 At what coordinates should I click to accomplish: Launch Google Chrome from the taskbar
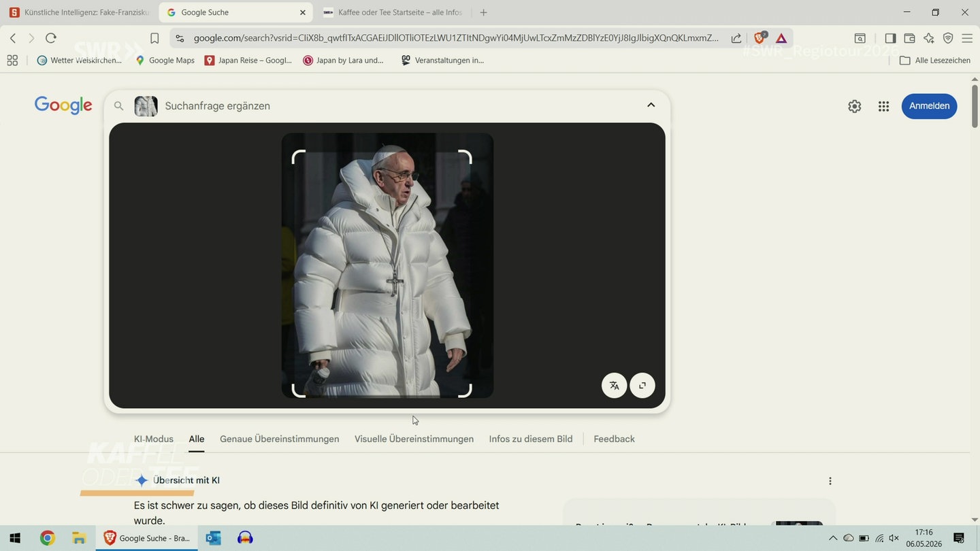pyautogui.click(x=47, y=538)
